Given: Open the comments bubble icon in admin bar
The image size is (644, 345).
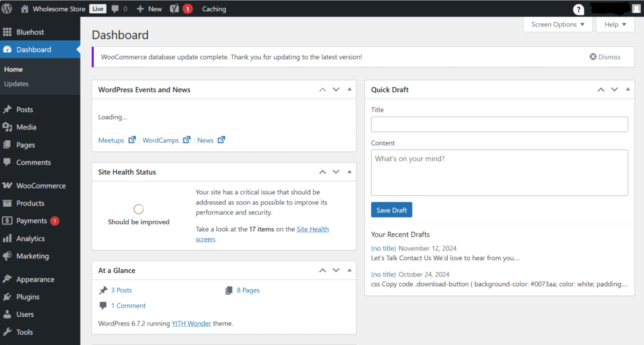Looking at the screenshot, I should [x=115, y=9].
